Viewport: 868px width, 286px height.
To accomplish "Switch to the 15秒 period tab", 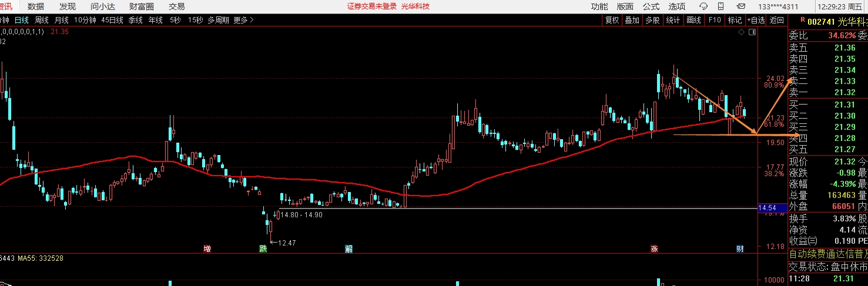I will 195,20.
